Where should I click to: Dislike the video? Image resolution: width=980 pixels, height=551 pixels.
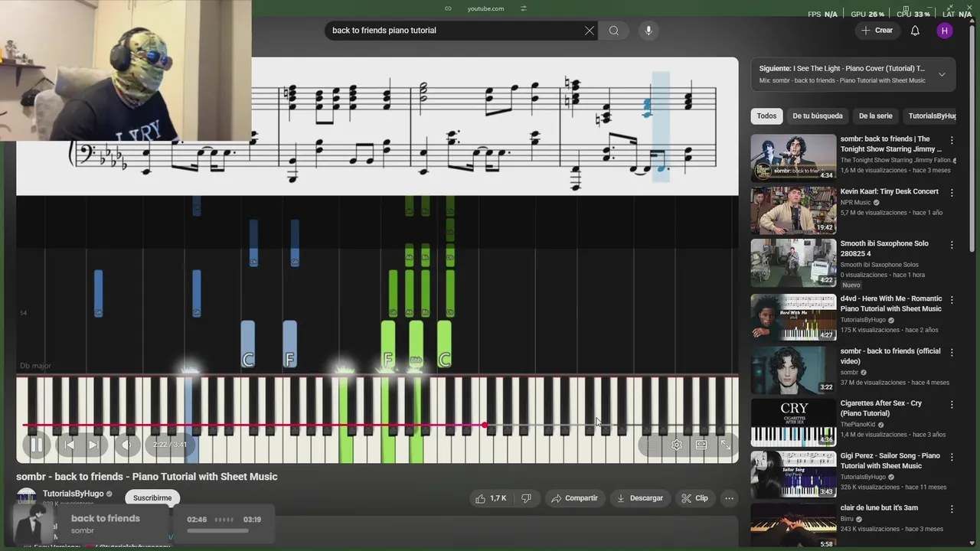[526, 498]
